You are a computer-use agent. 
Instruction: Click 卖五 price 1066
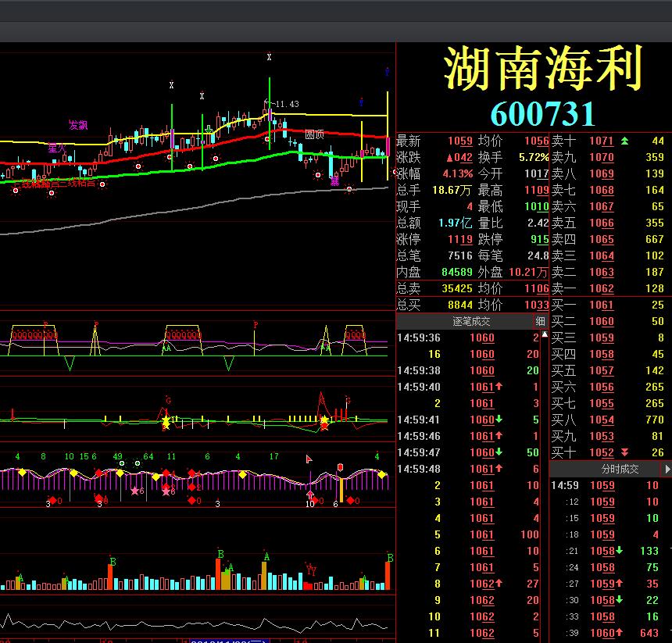[602, 223]
